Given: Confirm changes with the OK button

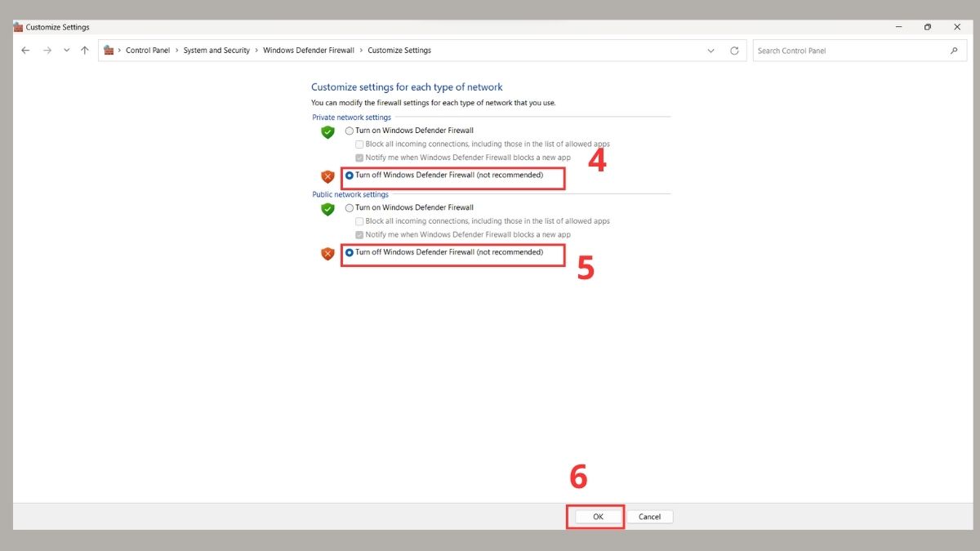Looking at the screenshot, I should [x=598, y=517].
